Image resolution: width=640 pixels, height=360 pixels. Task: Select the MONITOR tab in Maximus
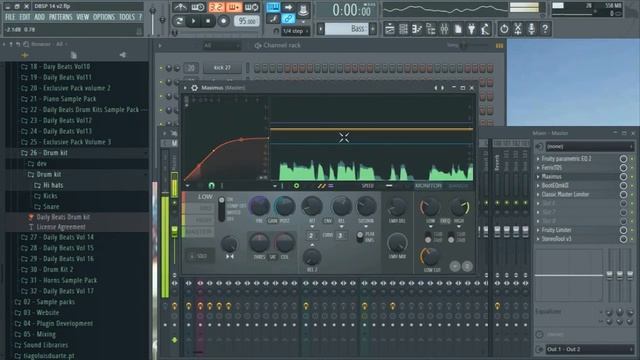click(428, 186)
